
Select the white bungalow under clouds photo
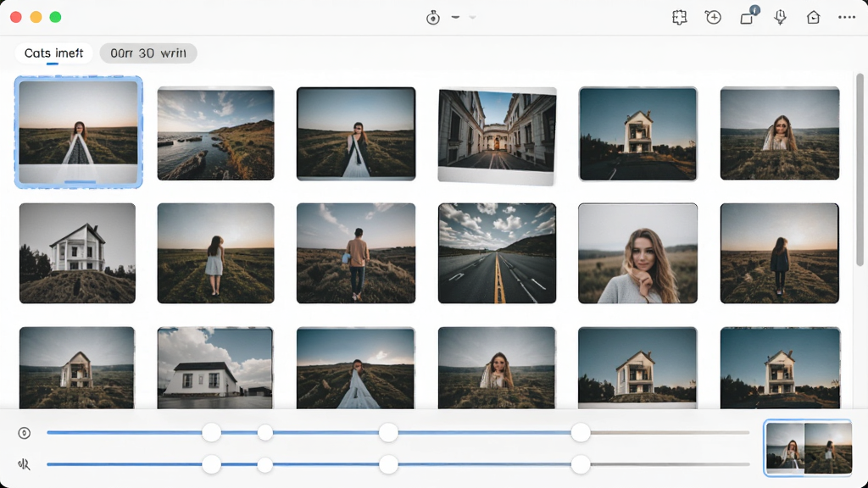(x=214, y=368)
